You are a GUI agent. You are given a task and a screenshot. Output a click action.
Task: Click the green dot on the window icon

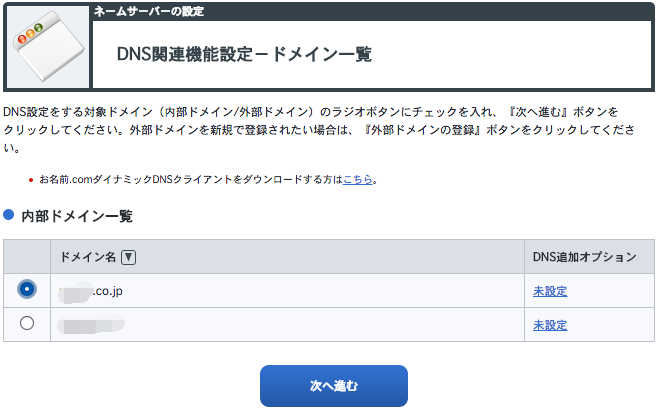38,28
